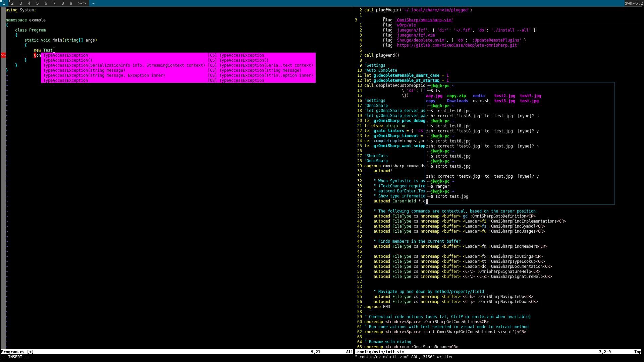Click the ><> floating layout symbol

point(82,3)
